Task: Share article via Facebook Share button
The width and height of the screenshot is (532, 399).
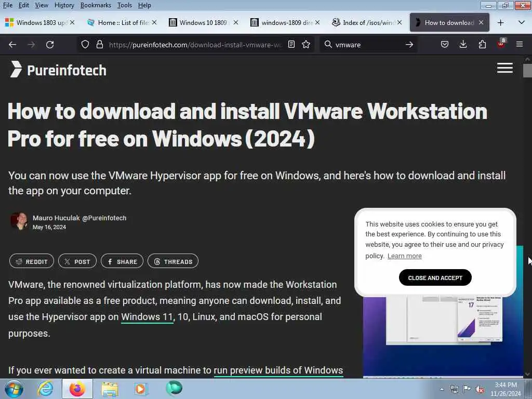Action: coord(122,261)
